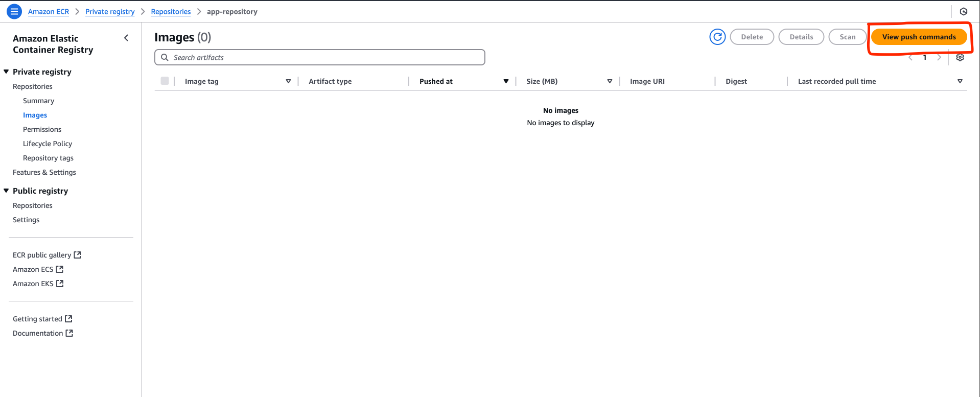Click the Pushed at column header label
The image size is (980, 397).
436,81
